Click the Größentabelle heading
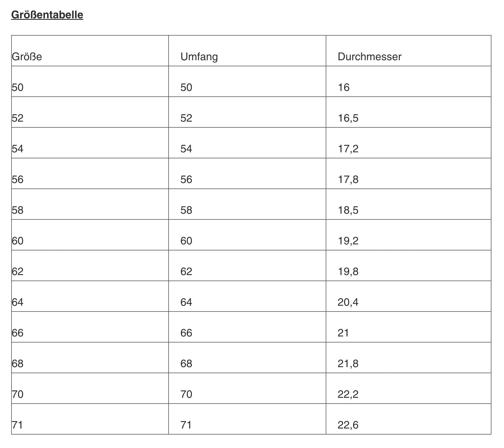The width and height of the screenshot is (504, 448). click(x=47, y=15)
